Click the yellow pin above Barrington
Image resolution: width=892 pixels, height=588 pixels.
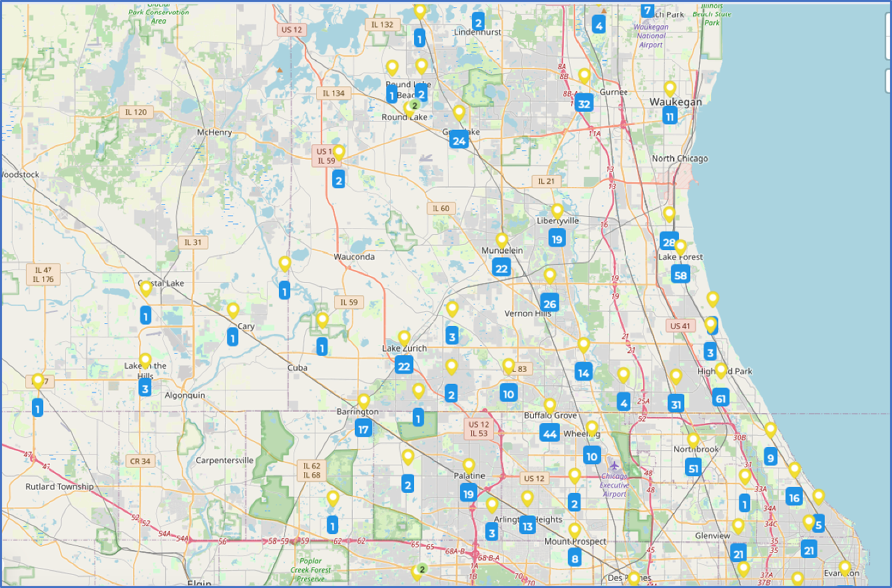[363, 401]
